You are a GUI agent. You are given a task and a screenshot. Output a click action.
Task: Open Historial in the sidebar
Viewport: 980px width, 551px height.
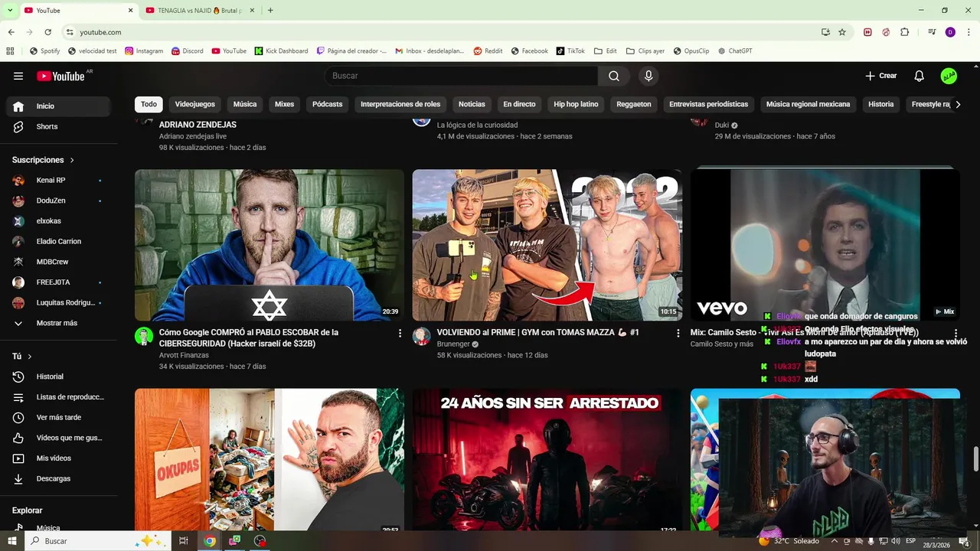tap(59, 377)
